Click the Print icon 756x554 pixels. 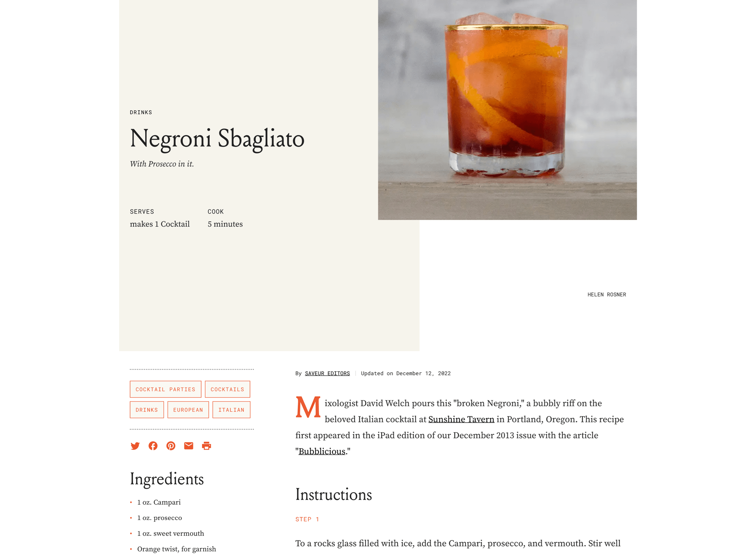206,445
